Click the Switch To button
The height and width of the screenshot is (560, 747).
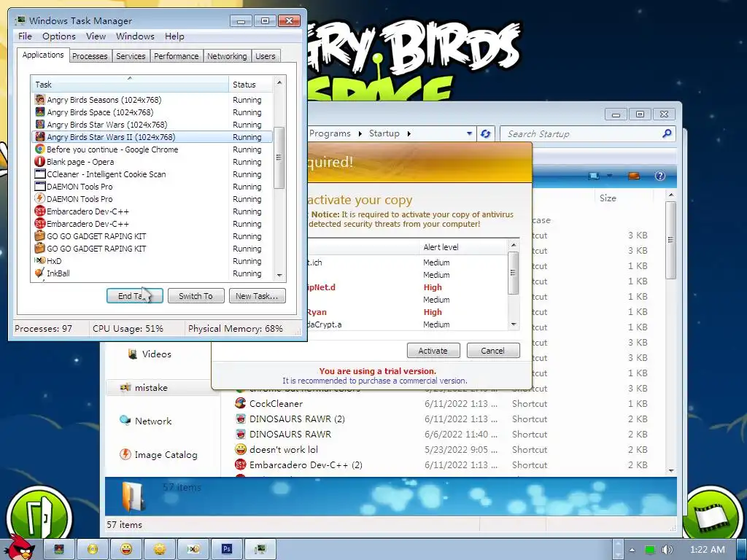click(196, 296)
